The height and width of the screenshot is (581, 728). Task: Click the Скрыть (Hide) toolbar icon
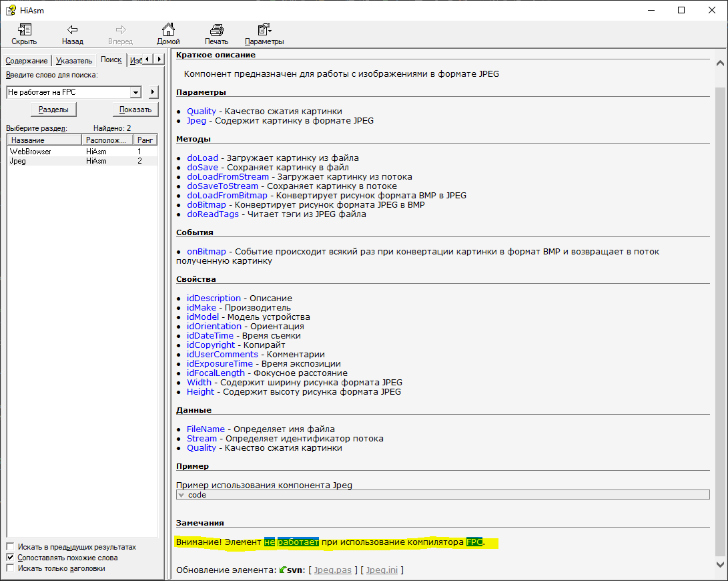tap(24, 30)
